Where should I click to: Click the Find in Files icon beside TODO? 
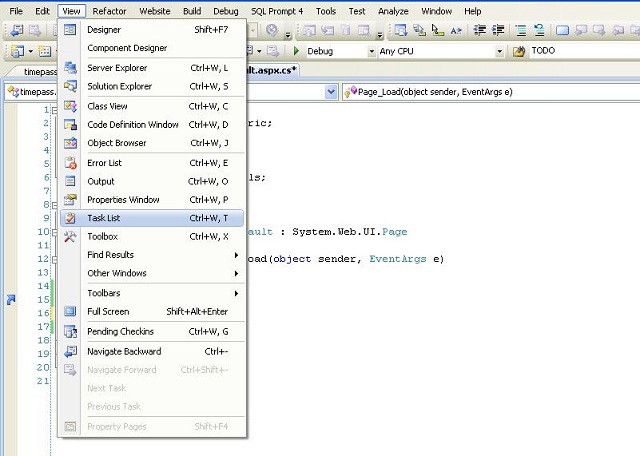(x=519, y=51)
